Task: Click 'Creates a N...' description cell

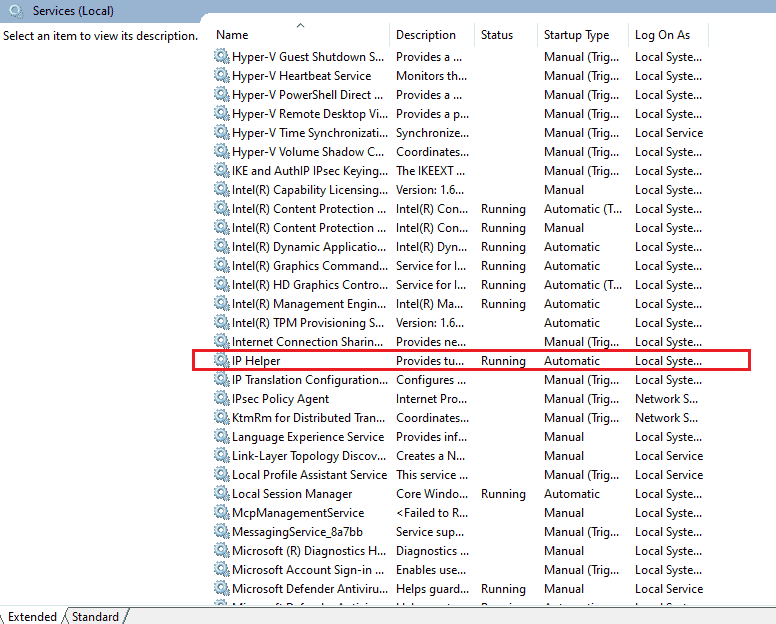Action: (430, 456)
